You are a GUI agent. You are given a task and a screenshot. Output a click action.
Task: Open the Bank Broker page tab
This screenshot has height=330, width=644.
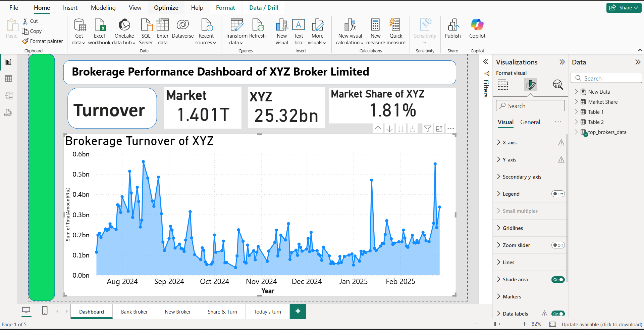134,312
